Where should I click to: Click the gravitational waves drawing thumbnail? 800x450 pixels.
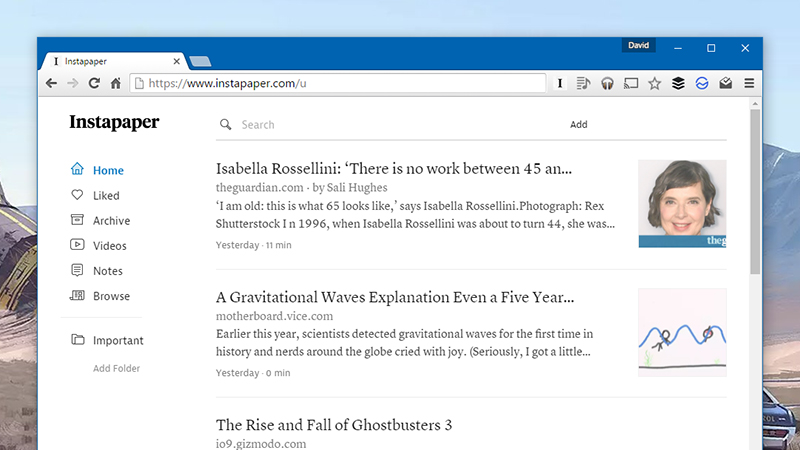(682, 332)
